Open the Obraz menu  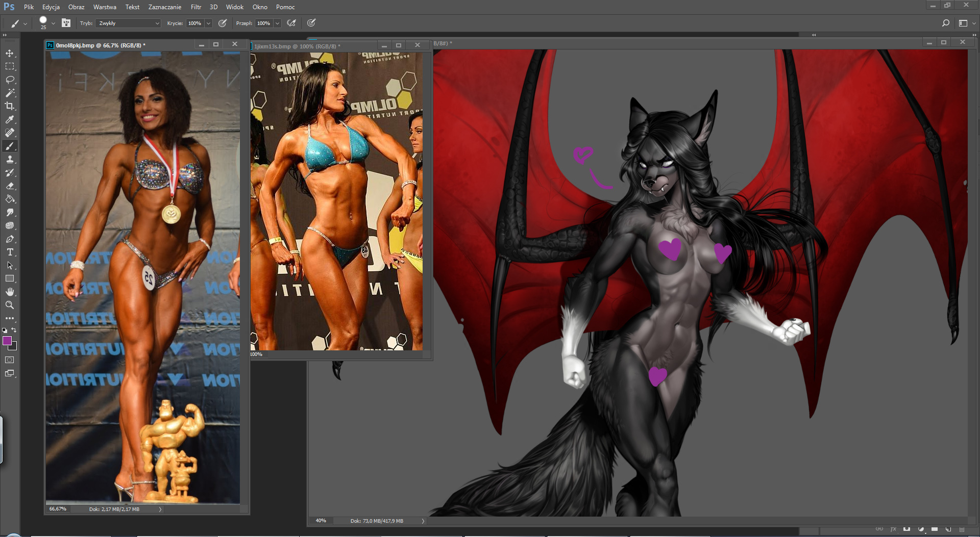click(77, 7)
